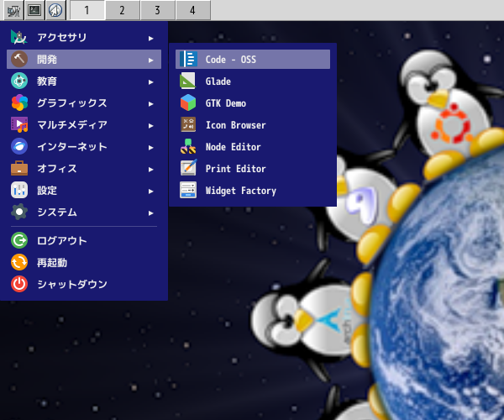Click the グラフィックス colorful icon
This screenshot has width=504, height=420.
19,102
